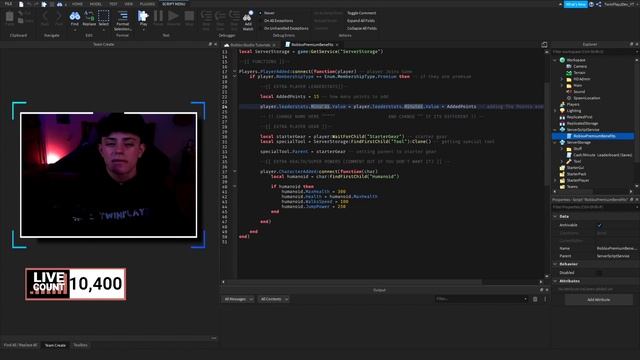
Task: Click the Output filter input field
Action: tap(481, 299)
